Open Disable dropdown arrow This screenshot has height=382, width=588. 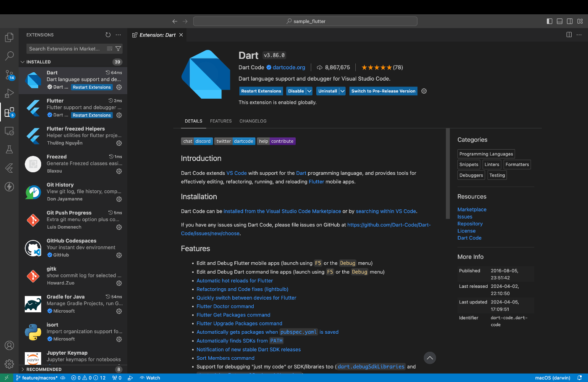(310, 91)
